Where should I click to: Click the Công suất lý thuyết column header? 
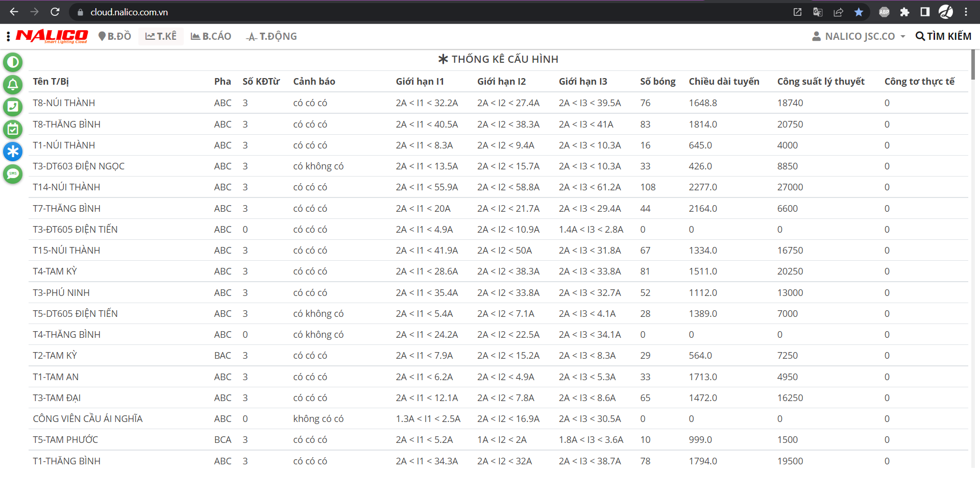(x=821, y=82)
